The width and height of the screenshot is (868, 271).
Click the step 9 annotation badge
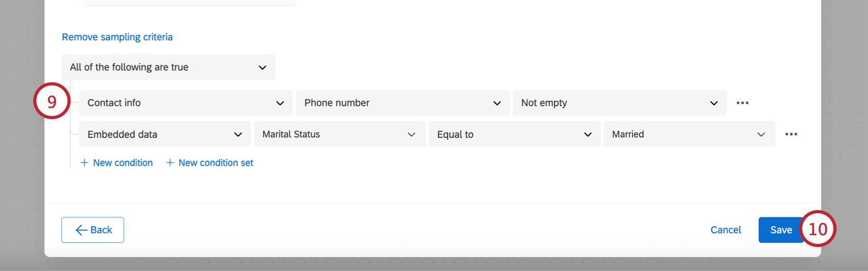coord(52,101)
